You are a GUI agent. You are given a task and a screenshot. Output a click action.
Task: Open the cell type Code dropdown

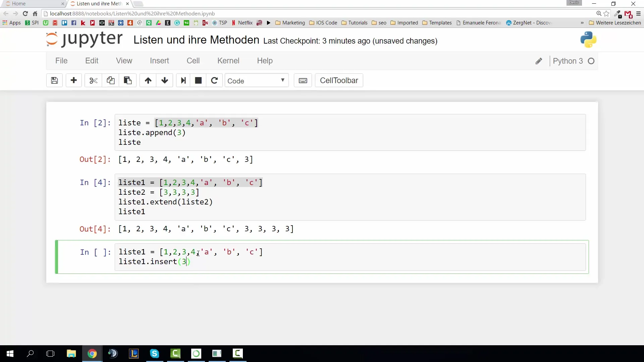point(257,81)
